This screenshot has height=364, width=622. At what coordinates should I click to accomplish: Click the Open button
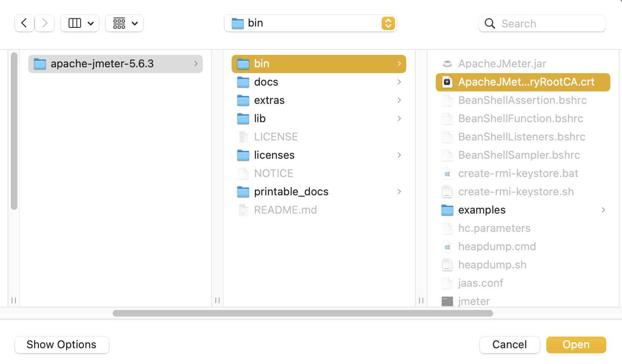(x=576, y=345)
